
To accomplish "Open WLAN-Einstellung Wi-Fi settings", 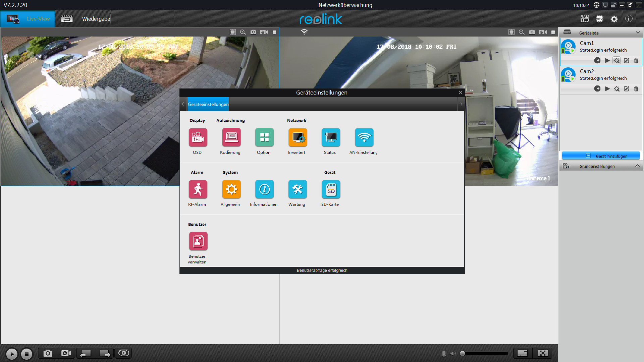I will [x=364, y=137].
